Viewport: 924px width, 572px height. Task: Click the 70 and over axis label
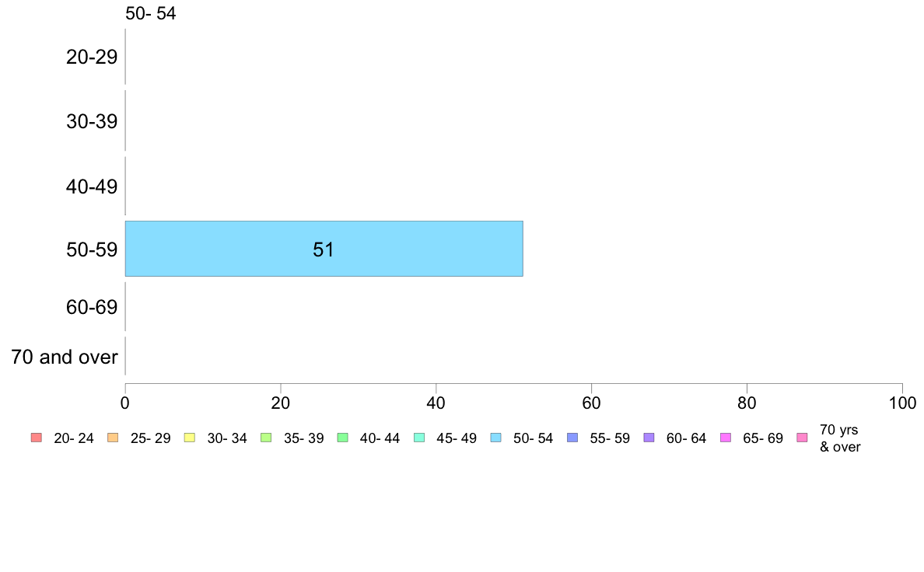pos(65,357)
